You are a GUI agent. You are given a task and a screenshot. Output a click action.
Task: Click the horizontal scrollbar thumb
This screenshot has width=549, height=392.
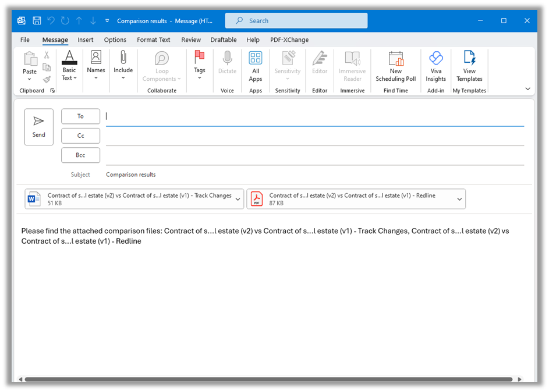[268, 379]
